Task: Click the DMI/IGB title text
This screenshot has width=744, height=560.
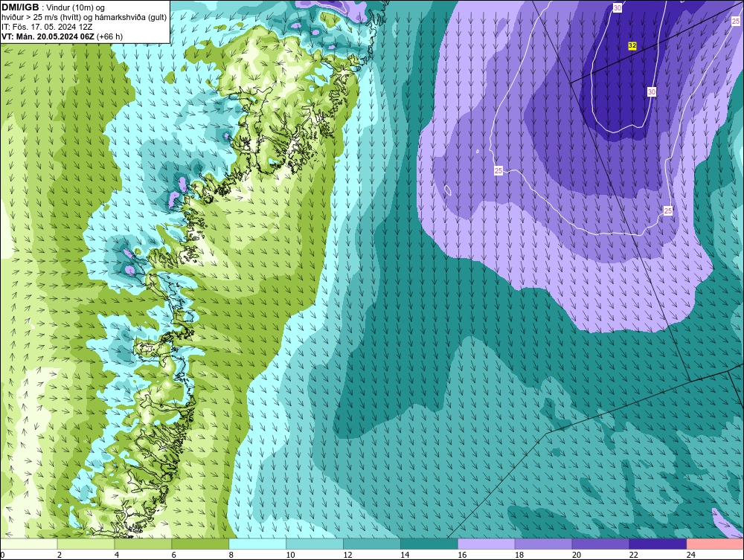Action: [x=20, y=7]
